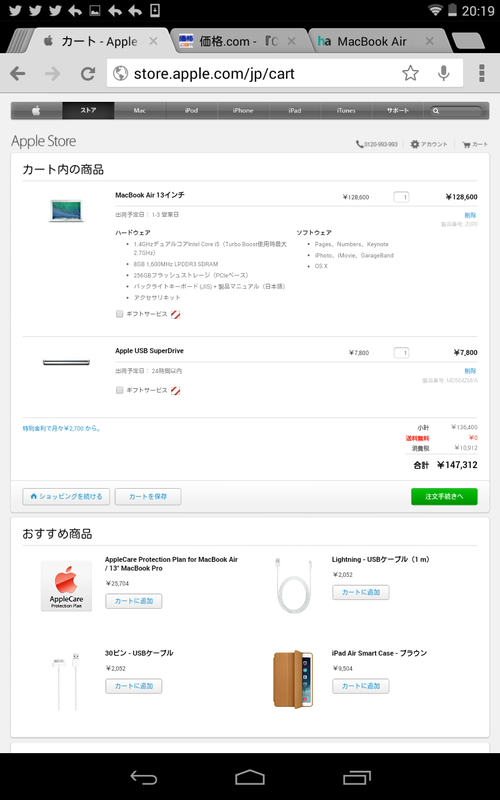500x800 pixels.
Task: Select the Mac item in navigation bar
Action: [140, 110]
